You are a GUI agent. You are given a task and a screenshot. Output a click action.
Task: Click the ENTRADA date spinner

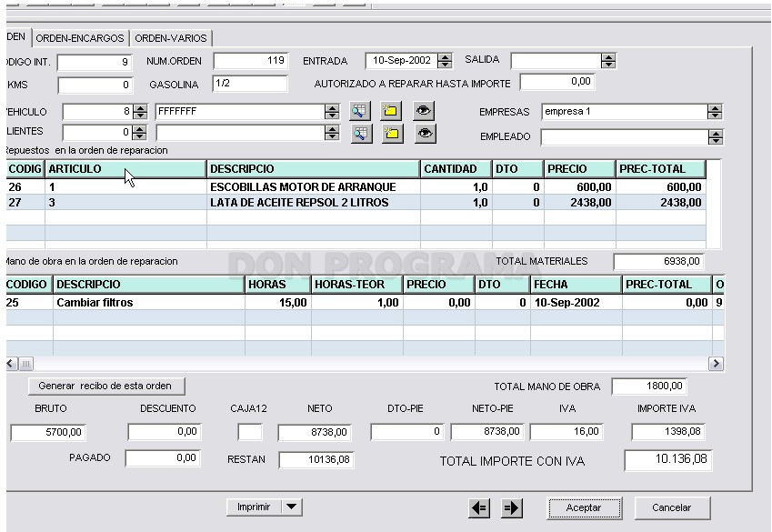point(445,61)
